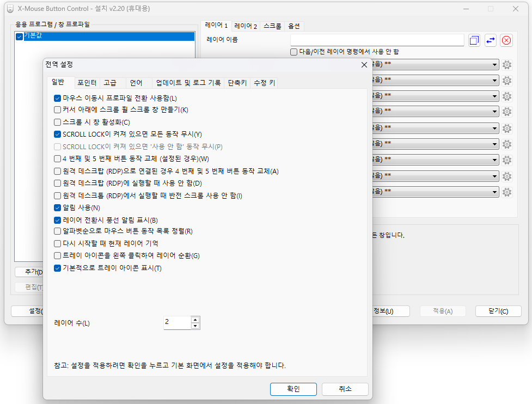Viewport: 532px width, 404px height.
Task: Expand the sixth button action dropdown
Action: (494, 144)
